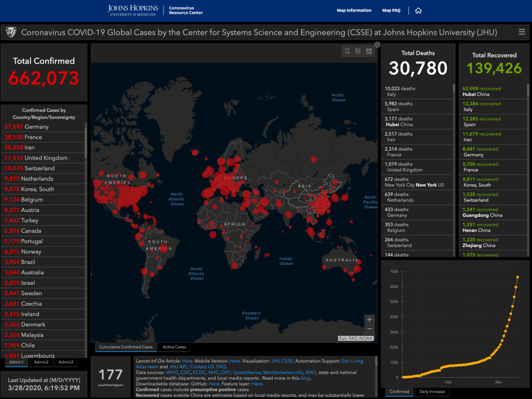Click the Johns Hopkins shield logo
The width and height of the screenshot is (532, 399).
[10, 32]
